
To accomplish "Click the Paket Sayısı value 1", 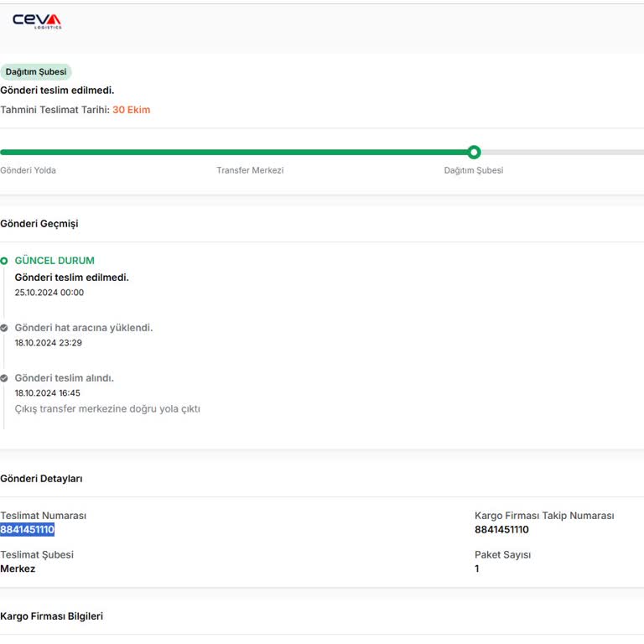I will (x=477, y=569).
